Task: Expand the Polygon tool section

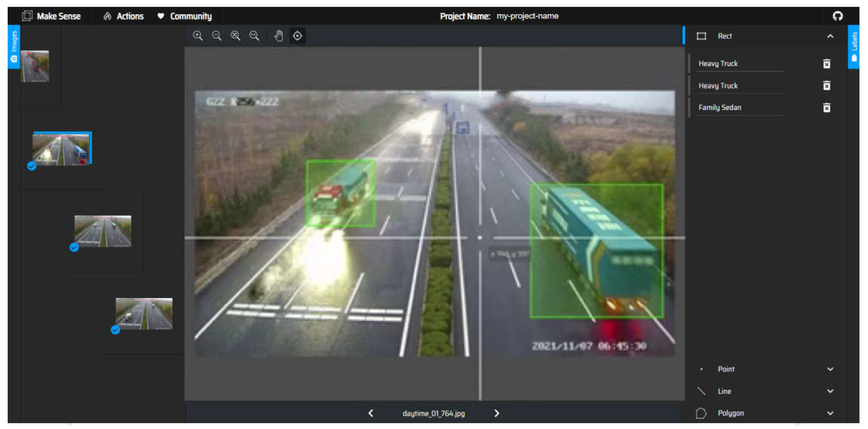Action: pyautogui.click(x=830, y=413)
